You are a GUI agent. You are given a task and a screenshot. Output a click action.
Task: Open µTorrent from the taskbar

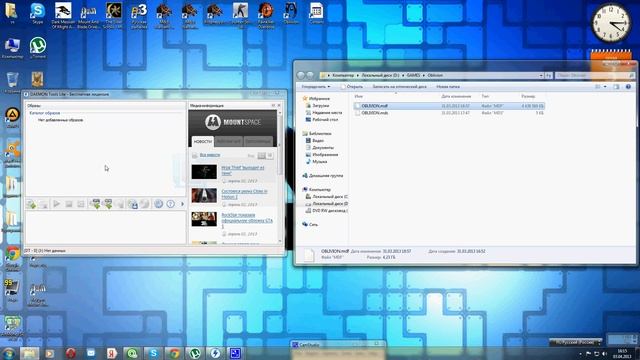coord(195,353)
